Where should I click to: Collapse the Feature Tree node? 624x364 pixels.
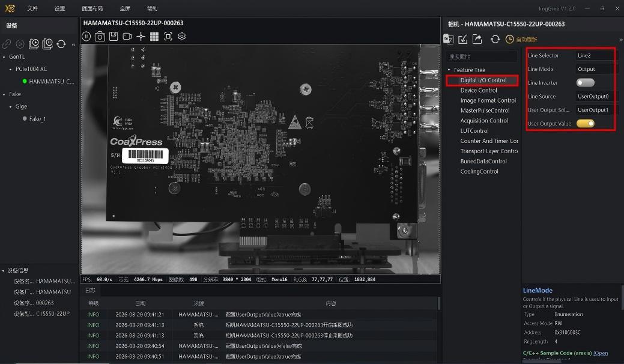[x=449, y=70]
